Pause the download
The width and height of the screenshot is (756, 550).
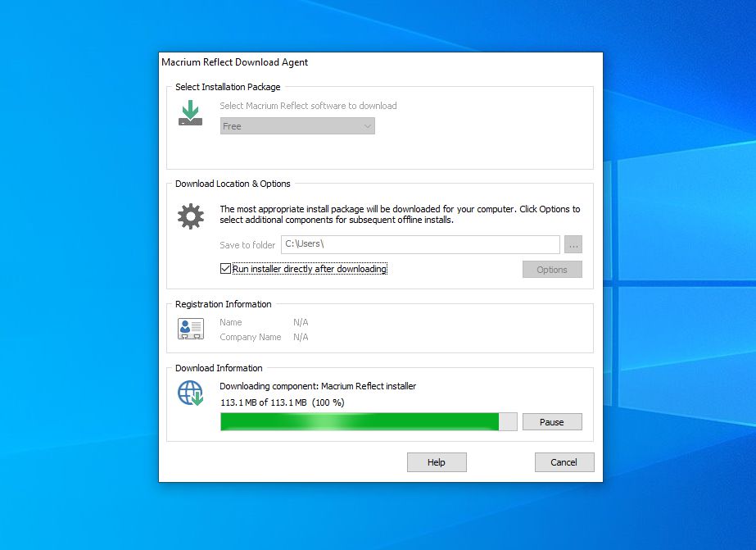[x=552, y=422]
